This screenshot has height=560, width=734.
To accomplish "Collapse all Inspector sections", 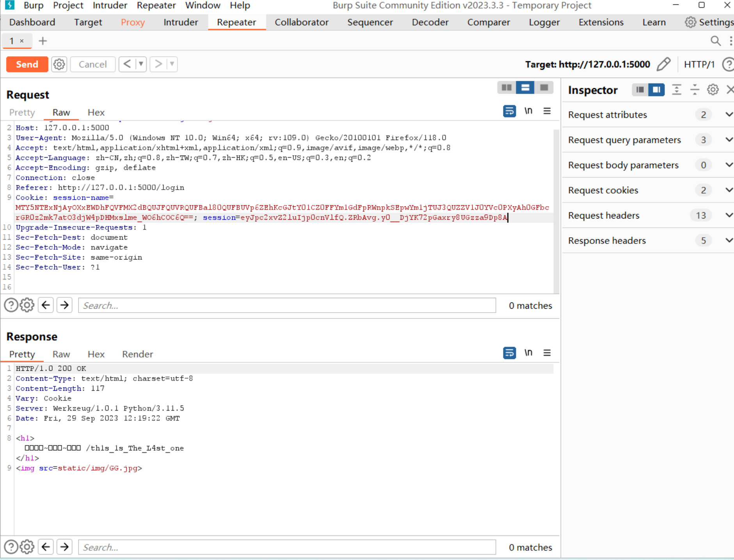I will pos(695,90).
